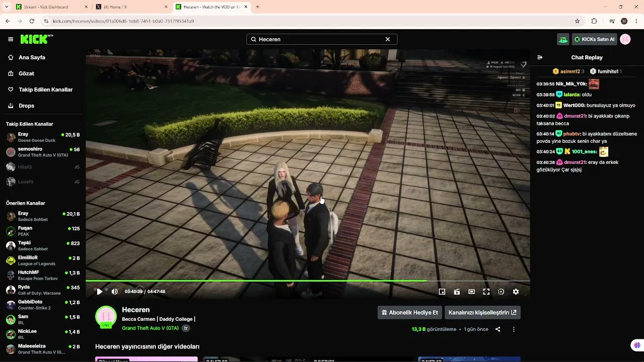Image resolution: width=644 pixels, height=362 pixels.
Task: Play the VOD video
Action: [x=100, y=292]
